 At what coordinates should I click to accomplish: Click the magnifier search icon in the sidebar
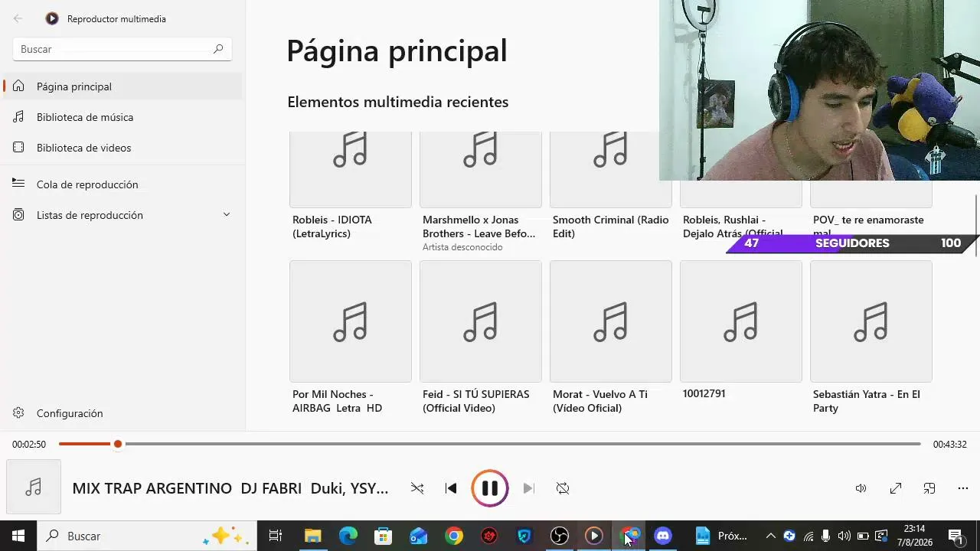click(218, 49)
